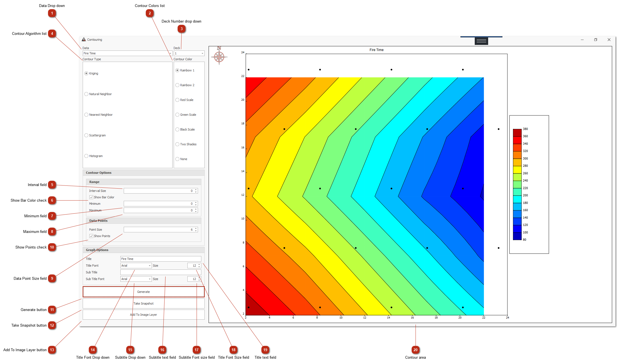The width and height of the screenshot is (618, 364).
Task: Select the Histogram contour type
Action: click(87, 156)
